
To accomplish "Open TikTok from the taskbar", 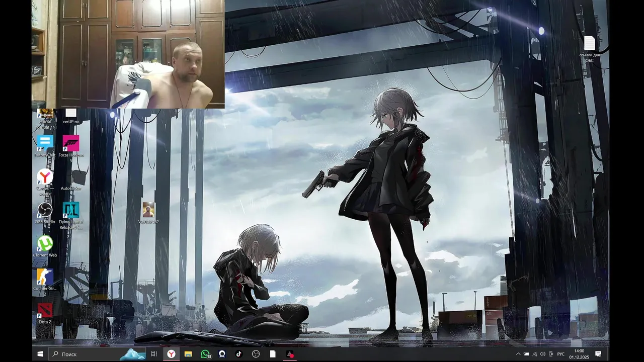I will click(x=239, y=354).
